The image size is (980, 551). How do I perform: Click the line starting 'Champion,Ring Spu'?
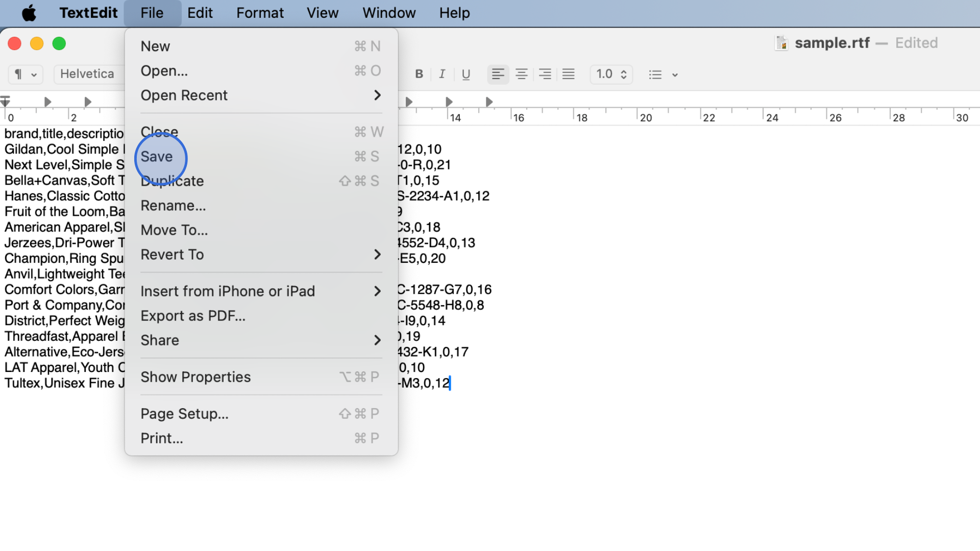click(64, 259)
